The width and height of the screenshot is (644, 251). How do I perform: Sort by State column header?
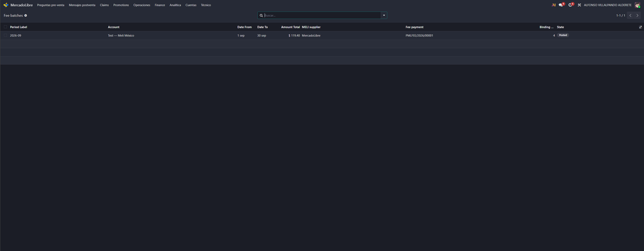tap(560, 27)
